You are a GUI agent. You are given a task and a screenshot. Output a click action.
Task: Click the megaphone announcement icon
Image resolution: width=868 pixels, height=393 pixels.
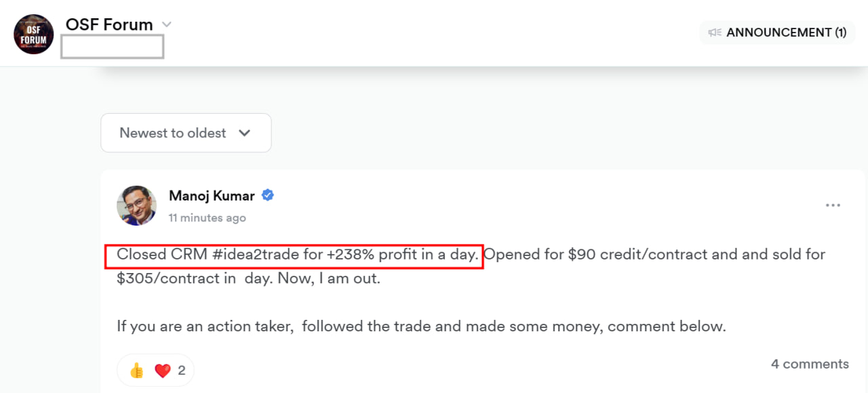pyautogui.click(x=715, y=33)
